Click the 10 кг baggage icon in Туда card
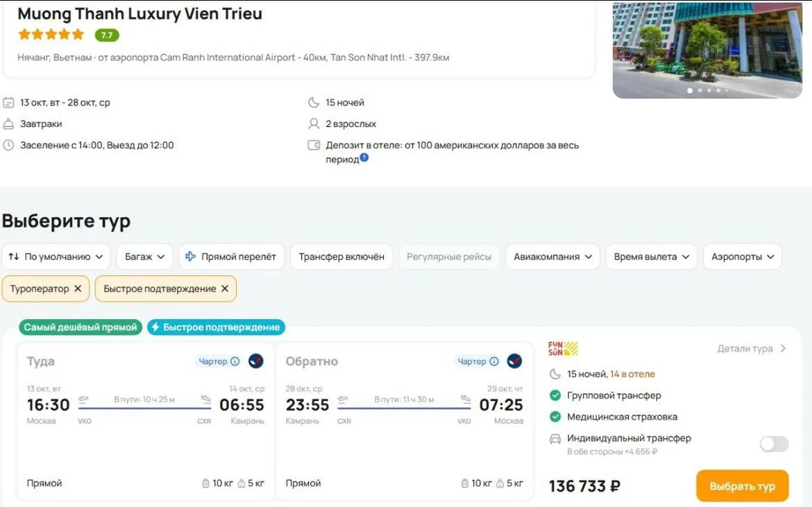The image size is (812, 507). click(x=205, y=483)
